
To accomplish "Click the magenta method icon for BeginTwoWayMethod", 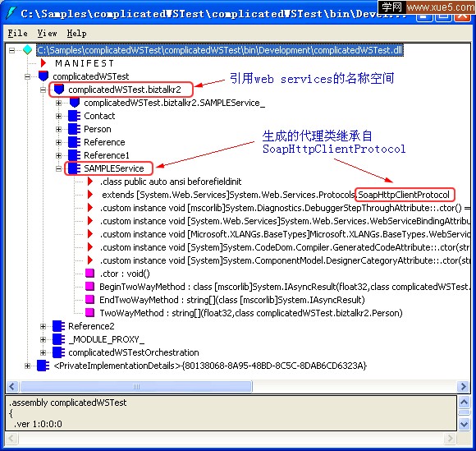I will [x=89, y=286].
